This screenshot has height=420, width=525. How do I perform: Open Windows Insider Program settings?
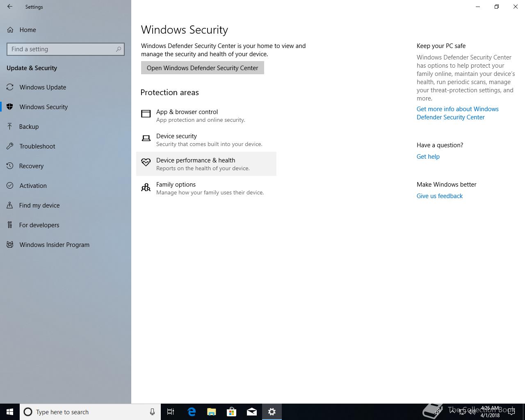click(66, 244)
